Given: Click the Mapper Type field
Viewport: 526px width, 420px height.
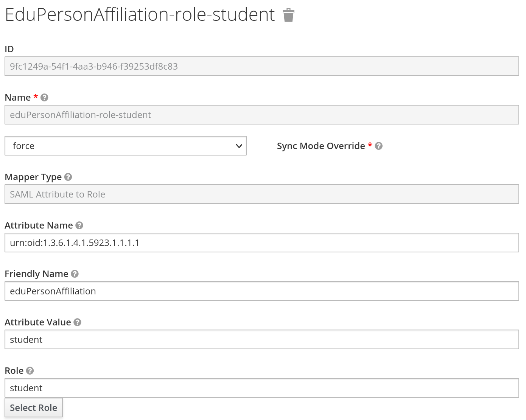Looking at the screenshot, I should pos(261,194).
